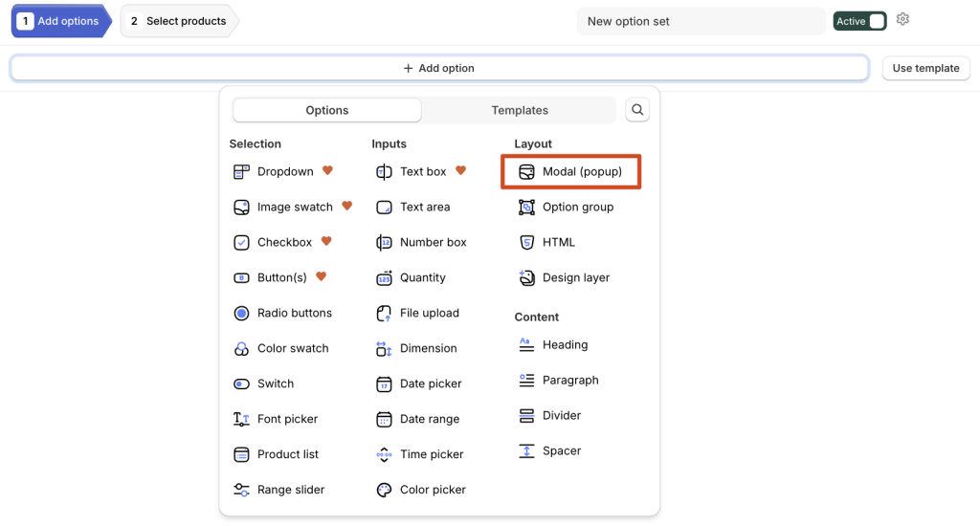Edit the New option set name field
This screenshot has height=526, width=980.
coord(702,21)
